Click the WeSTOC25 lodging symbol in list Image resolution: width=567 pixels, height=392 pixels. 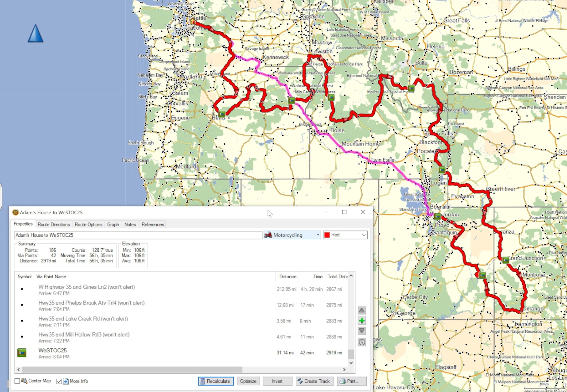click(22, 353)
